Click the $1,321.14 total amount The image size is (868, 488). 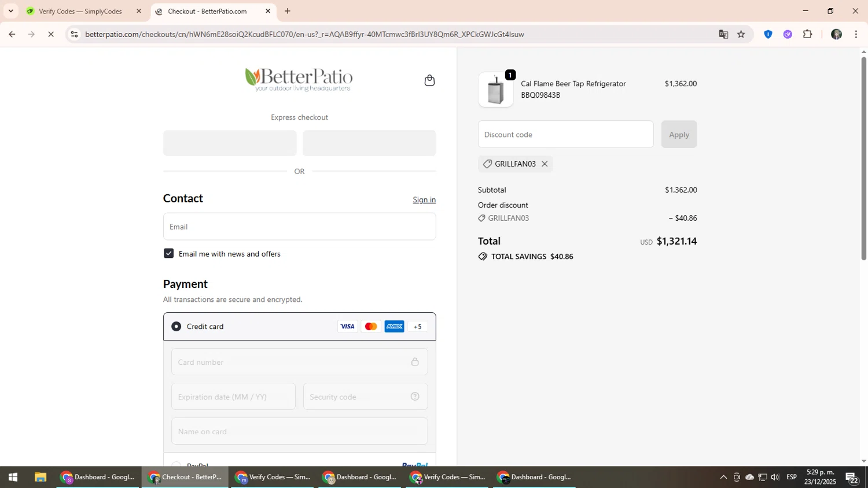click(x=676, y=241)
